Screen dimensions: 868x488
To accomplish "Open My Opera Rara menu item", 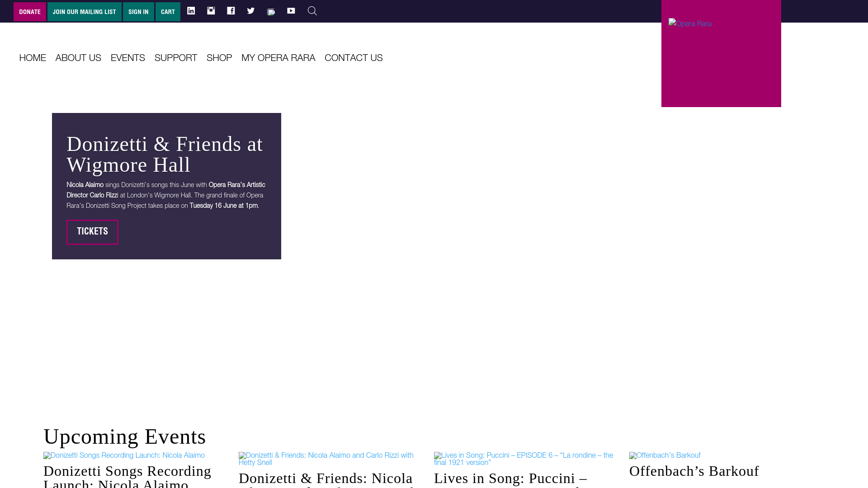I will pos(278,58).
